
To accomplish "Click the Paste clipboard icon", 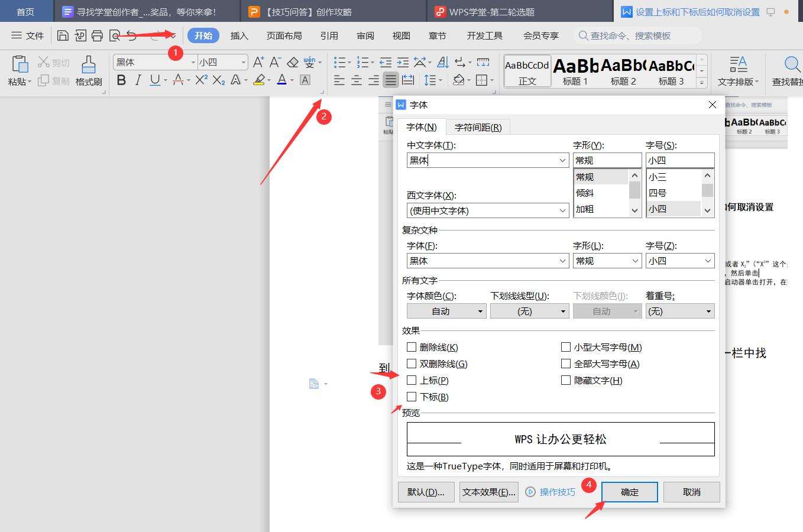I will tap(20, 64).
